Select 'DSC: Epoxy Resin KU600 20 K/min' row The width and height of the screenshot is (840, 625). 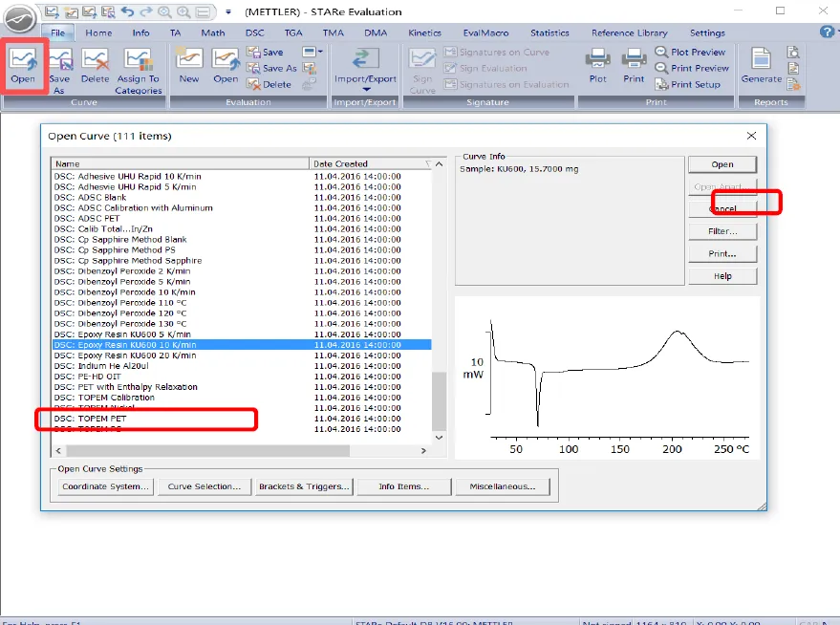pos(242,356)
